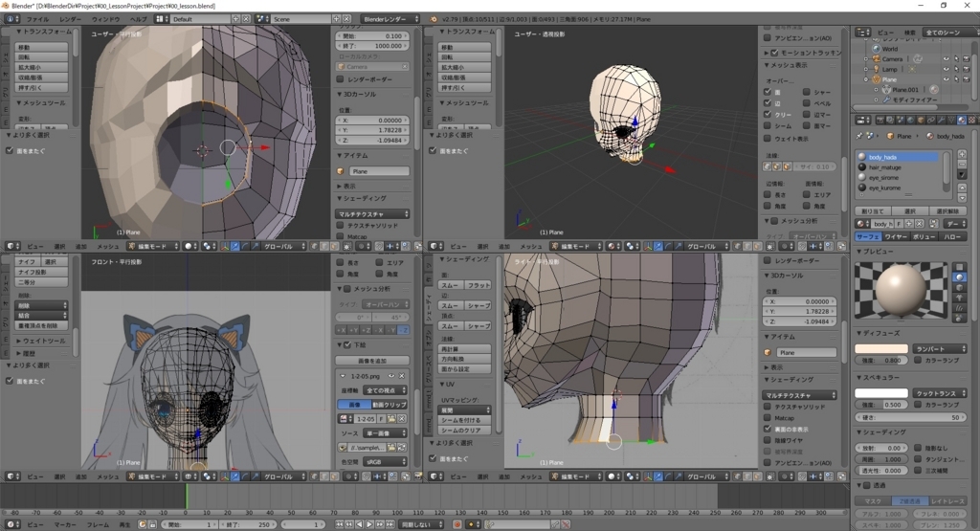Open the Blenderレンダー engine dropdown
The image size is (980, 531).
coord(390,19)
